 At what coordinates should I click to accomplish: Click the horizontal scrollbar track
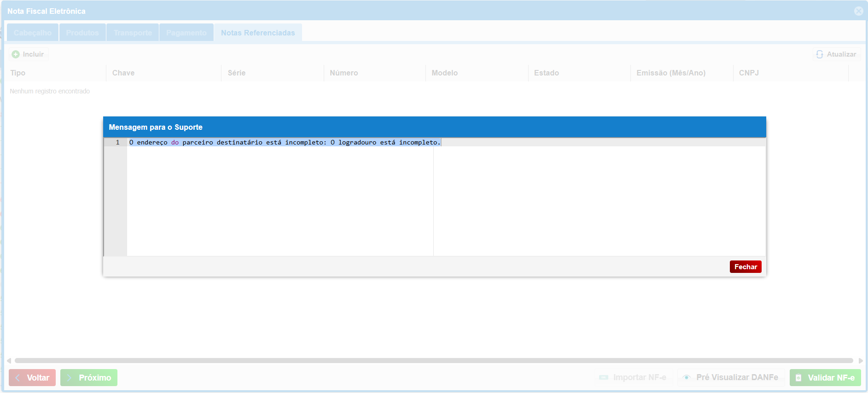(x=433, y=361)
